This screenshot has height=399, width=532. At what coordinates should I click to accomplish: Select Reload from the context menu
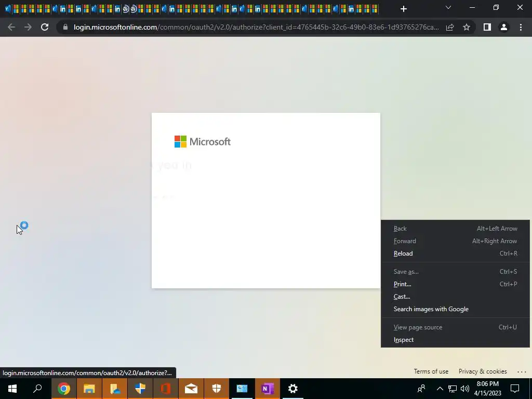pos(455,254)
